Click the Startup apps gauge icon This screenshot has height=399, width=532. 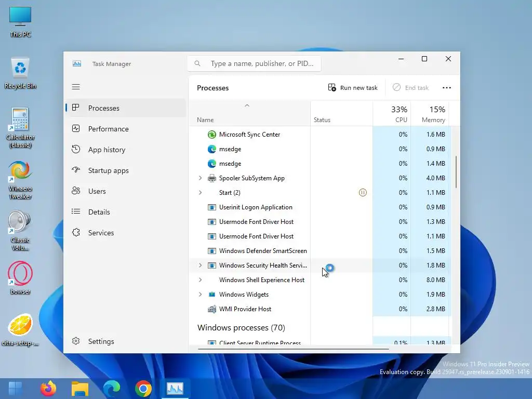pyautogui.click(x=76, y=170)
